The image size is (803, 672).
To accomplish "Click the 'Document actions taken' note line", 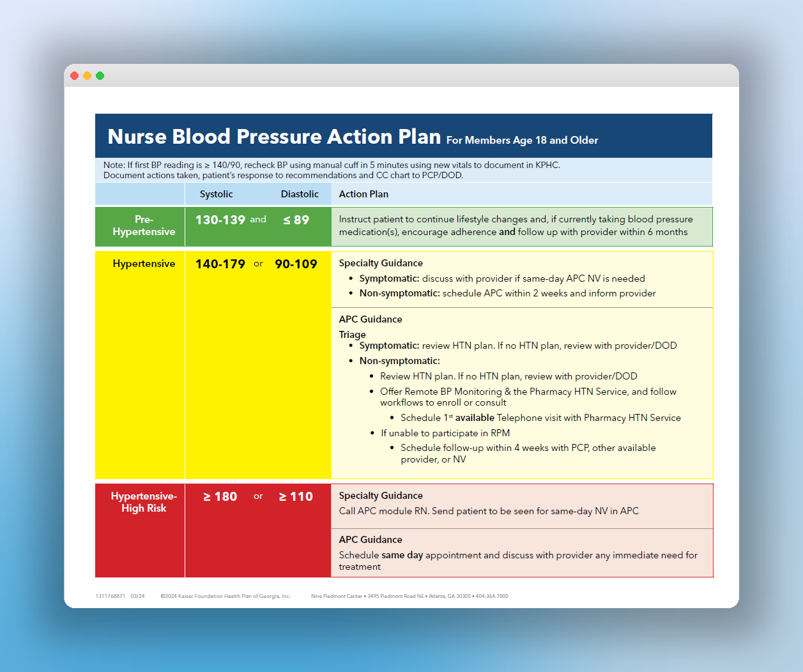I will [x=283, y=175].
